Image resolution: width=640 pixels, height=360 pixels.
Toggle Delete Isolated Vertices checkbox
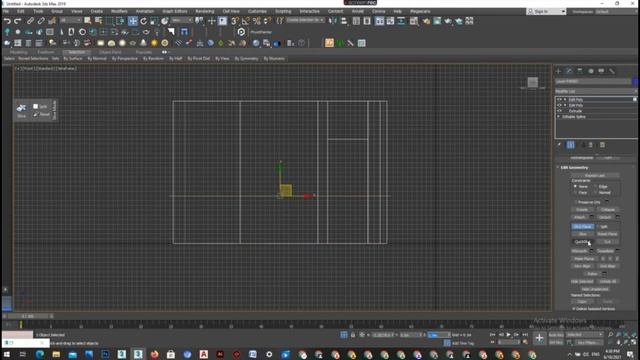pos(573,309)
